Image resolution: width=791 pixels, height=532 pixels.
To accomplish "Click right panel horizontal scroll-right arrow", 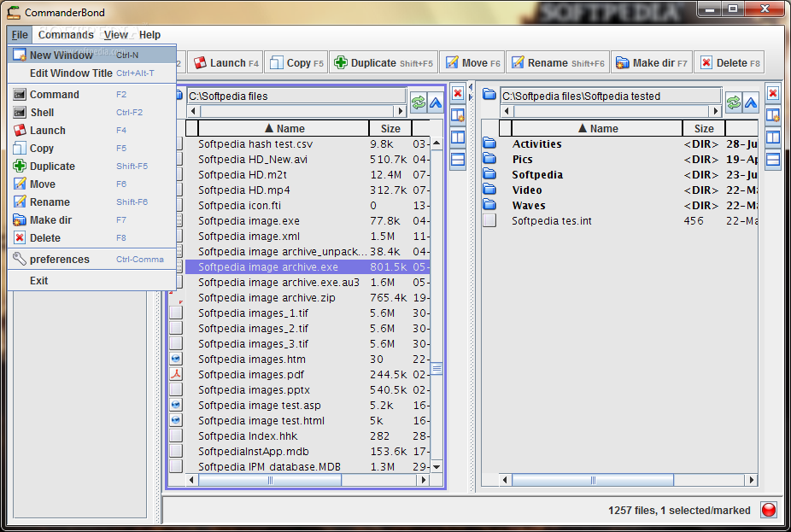I will (752, 480).
